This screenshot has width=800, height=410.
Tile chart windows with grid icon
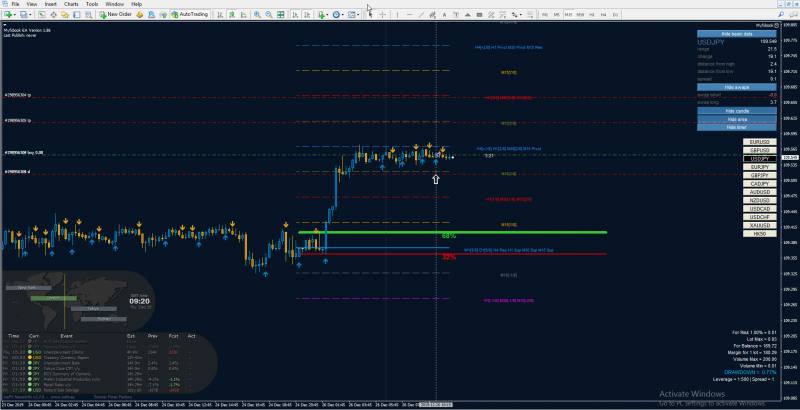pos(281,15)
